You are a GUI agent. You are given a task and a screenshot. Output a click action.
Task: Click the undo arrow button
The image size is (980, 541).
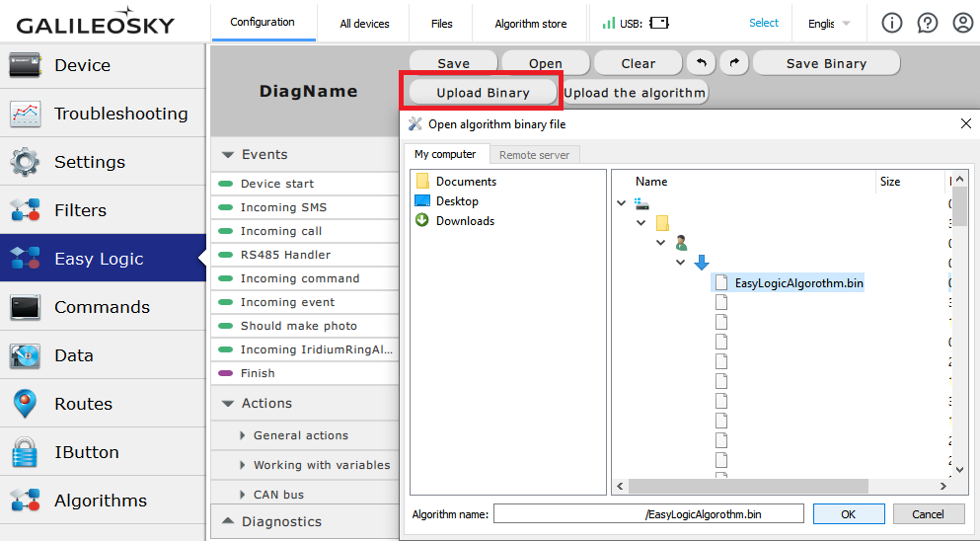click(702, 63)
